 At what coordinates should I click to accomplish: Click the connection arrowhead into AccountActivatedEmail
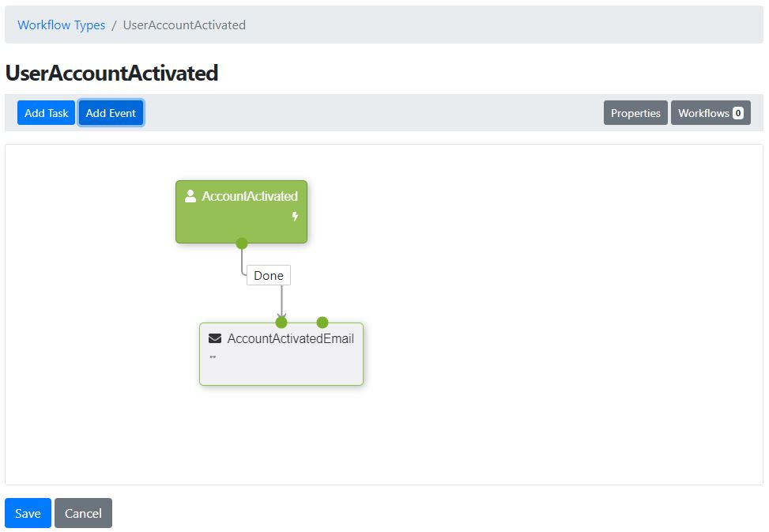click(x=281, y=314)
